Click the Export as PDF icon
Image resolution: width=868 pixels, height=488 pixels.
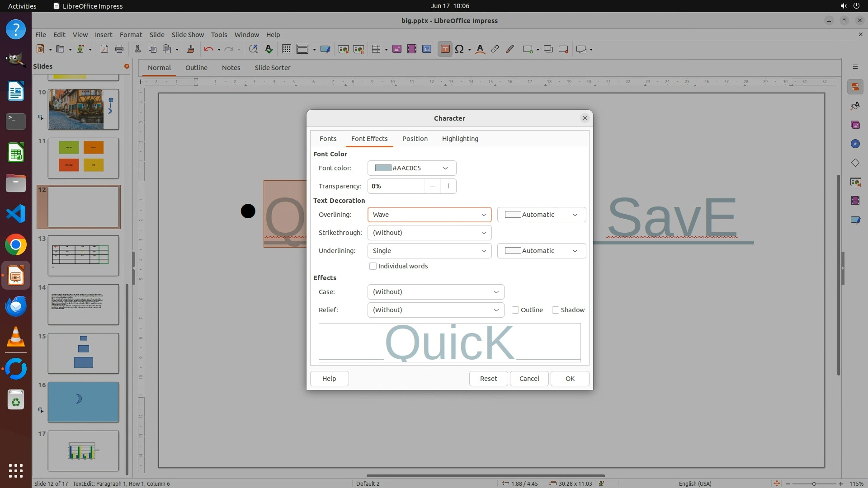coord(104,49)
